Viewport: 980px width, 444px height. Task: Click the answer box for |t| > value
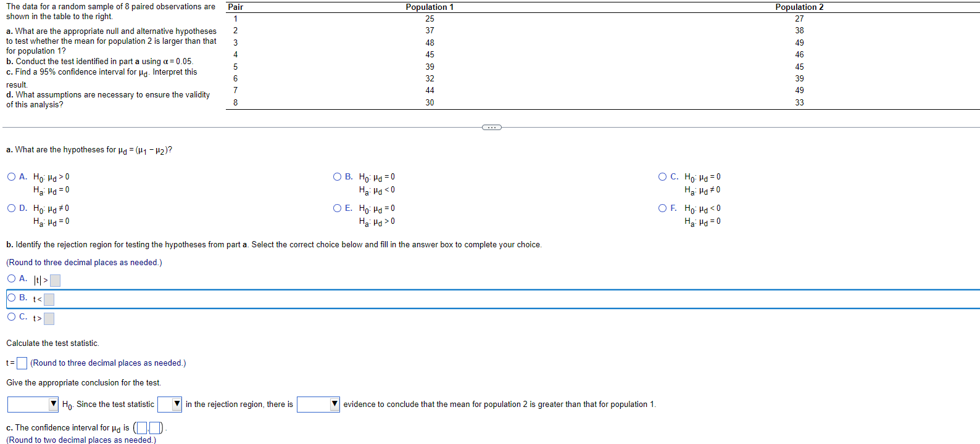(55, 281)
